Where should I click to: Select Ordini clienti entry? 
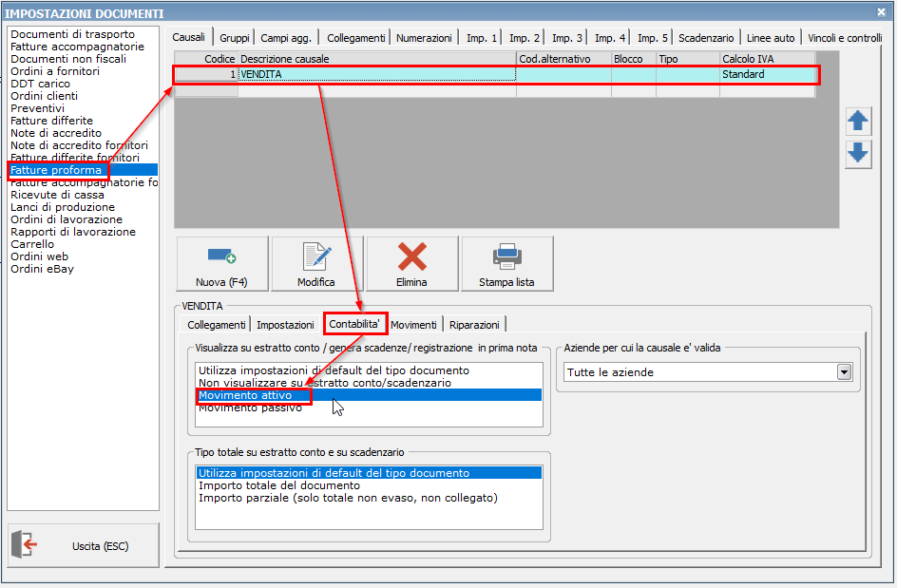click(x=44, y=96)
